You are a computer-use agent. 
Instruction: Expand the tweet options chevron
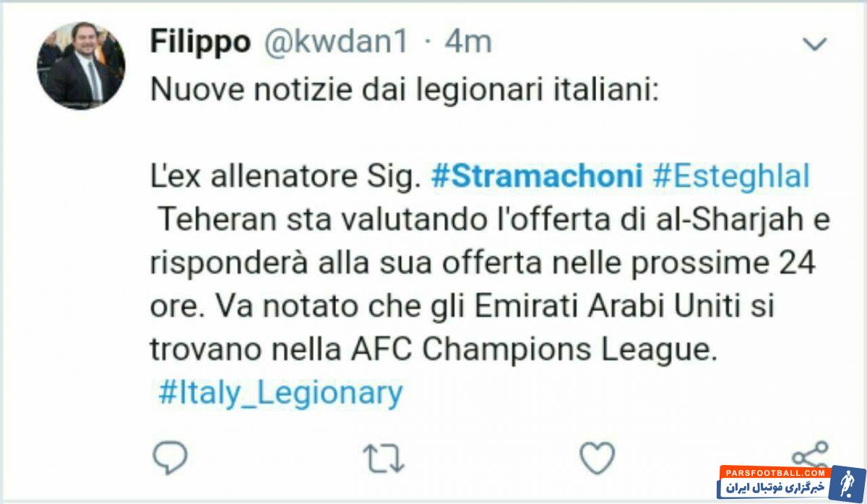[815, 45]
